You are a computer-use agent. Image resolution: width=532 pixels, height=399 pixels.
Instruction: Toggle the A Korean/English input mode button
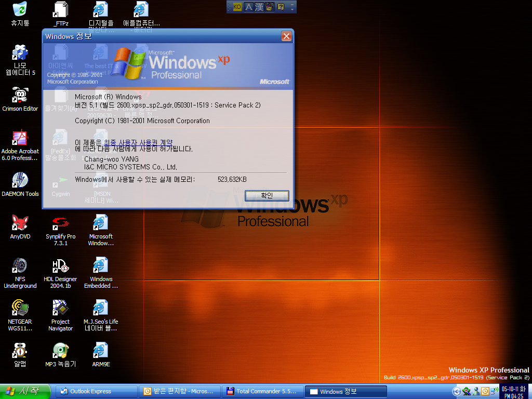(x=248, y=7)
